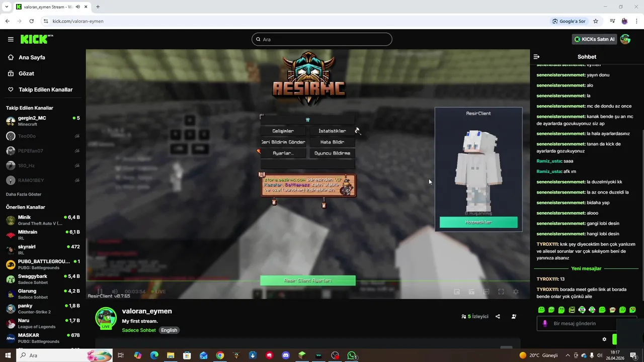
Task: Open the weather widget 20°C Güneşli
Action: [538, 355]
